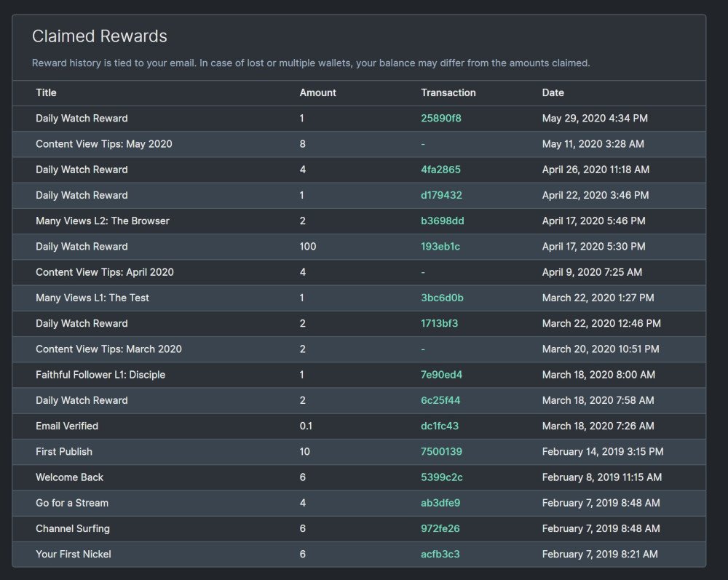The width and height of the screenshot is (728, 580).
Task: Click the amount 10 for First Publish
Action: point(304,451)
